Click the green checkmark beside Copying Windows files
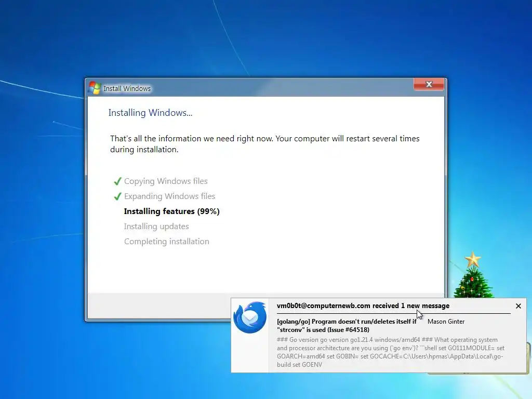The image size is (532, 399). point(117,181)
